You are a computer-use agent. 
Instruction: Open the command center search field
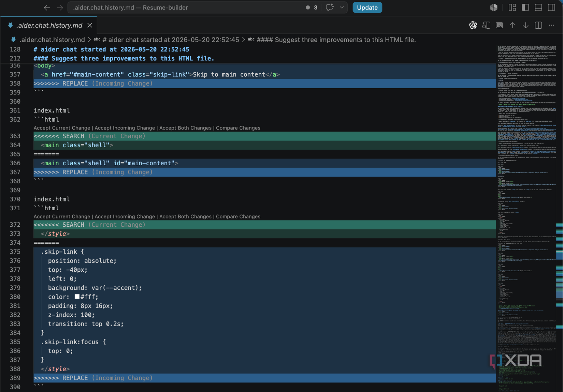click(184, 7)
